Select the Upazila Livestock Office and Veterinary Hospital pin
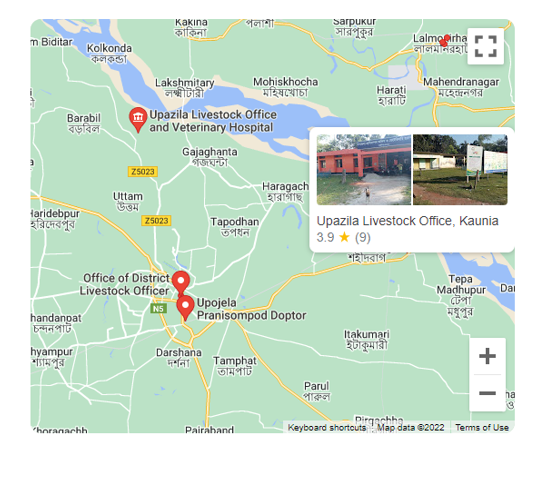 click(138, 120)
